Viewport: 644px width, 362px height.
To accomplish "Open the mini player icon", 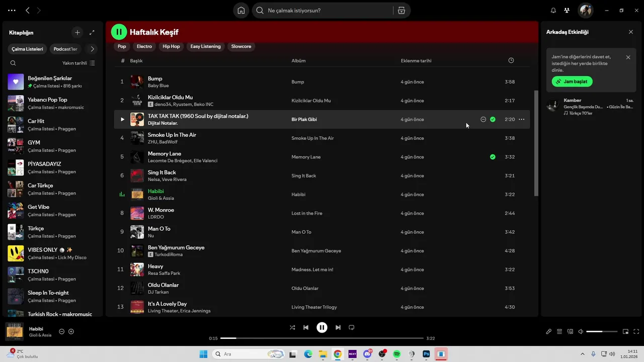I will tap(625, 332).
